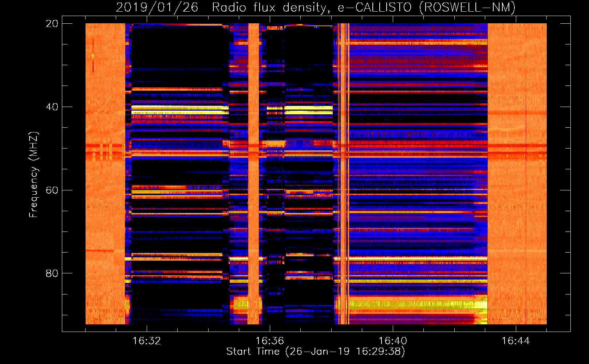Click the 60 frequency tick label
This screenshot has height=364, width=589.
(x=52, y=190)
